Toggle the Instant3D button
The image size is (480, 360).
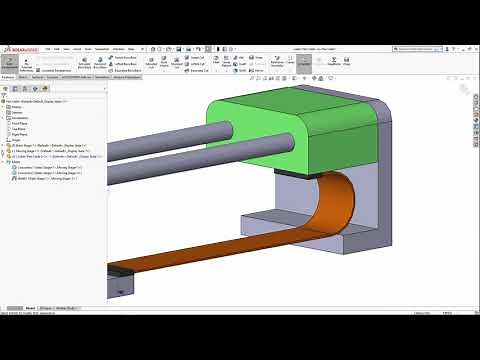click(304, 63)
